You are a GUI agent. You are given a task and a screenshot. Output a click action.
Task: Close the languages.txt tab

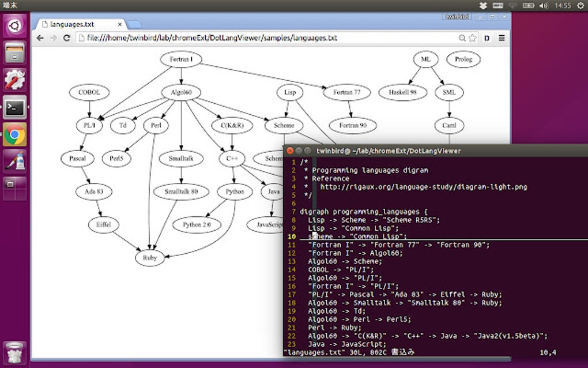point(120,24)
